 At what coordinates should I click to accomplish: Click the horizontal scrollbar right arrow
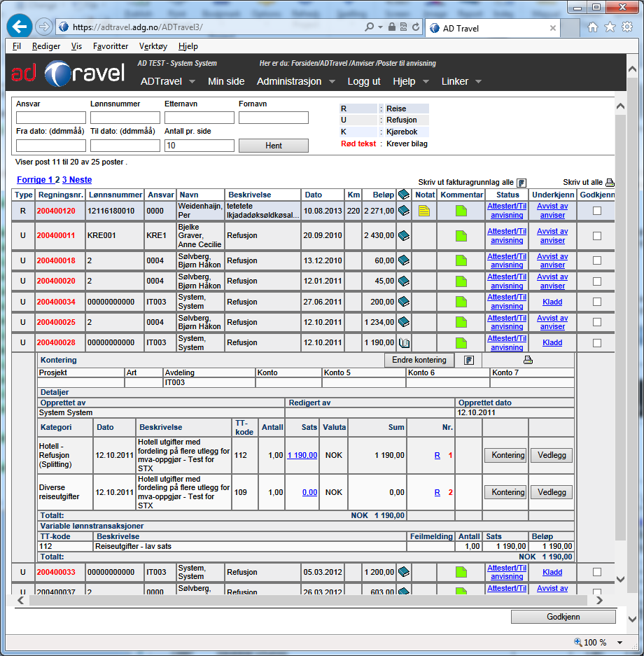(x=598, y=600)
